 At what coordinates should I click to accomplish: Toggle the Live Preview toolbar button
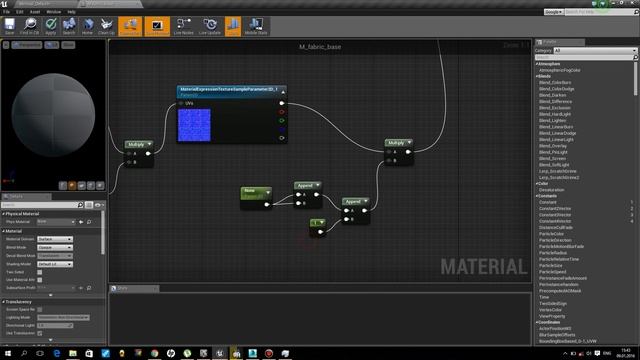pos(157,26)
